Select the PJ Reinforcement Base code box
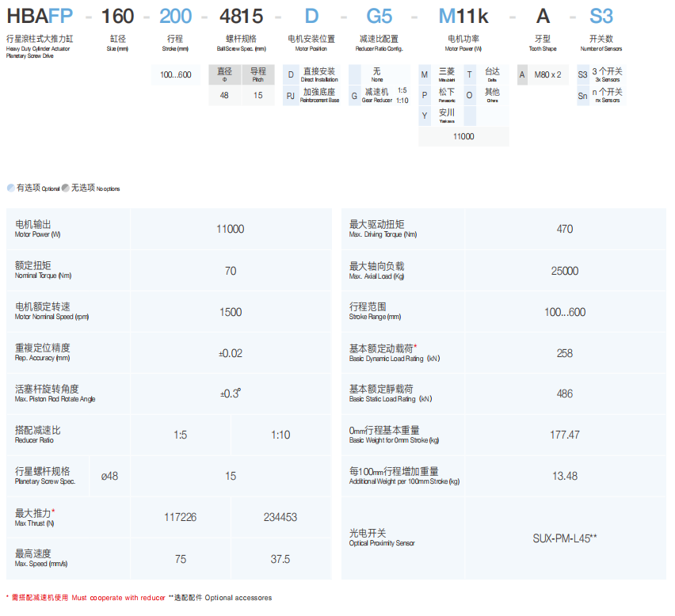The height and width of the screenshot is (616, 675). point(291,96)
